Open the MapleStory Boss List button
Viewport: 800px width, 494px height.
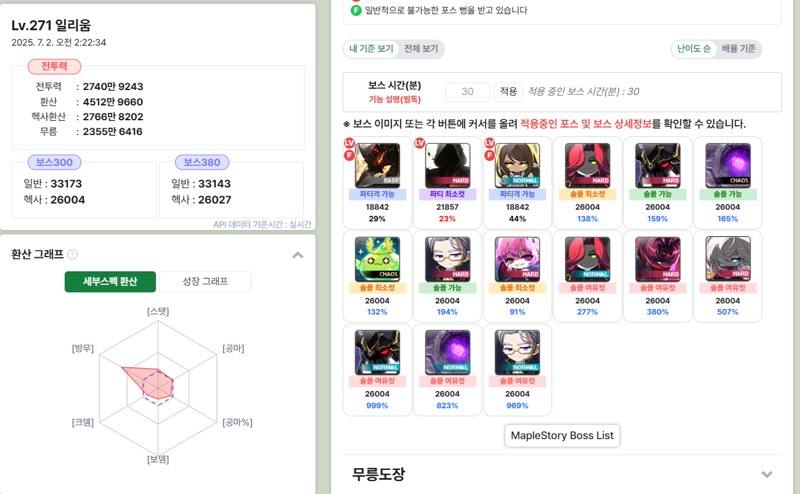[x=562, y=436]
